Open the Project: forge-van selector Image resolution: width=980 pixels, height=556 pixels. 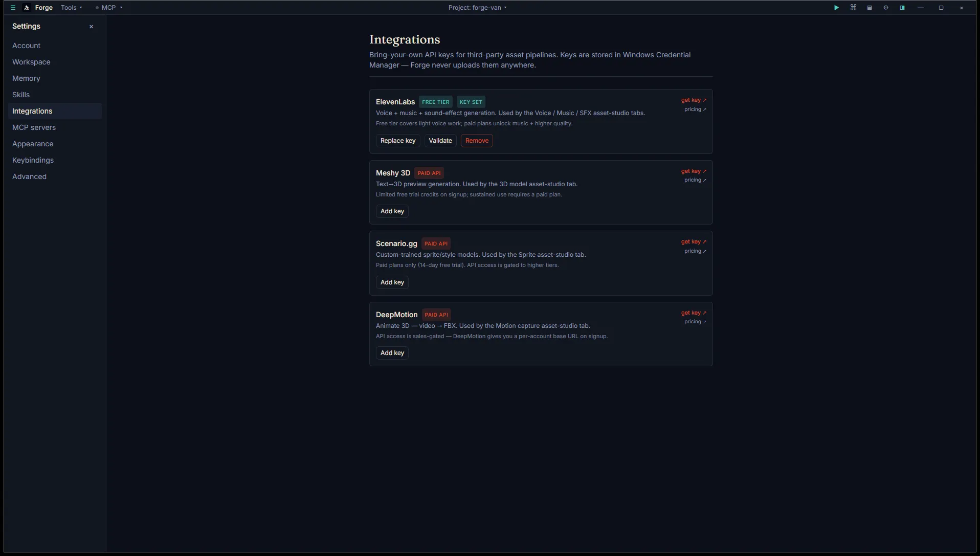[x=478, y=8]
